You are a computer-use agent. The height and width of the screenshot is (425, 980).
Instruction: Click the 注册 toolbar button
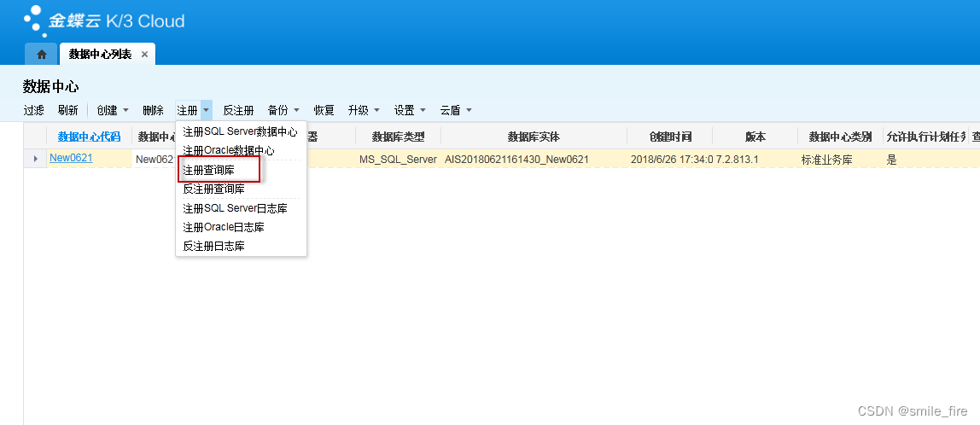tap(188, 110)
